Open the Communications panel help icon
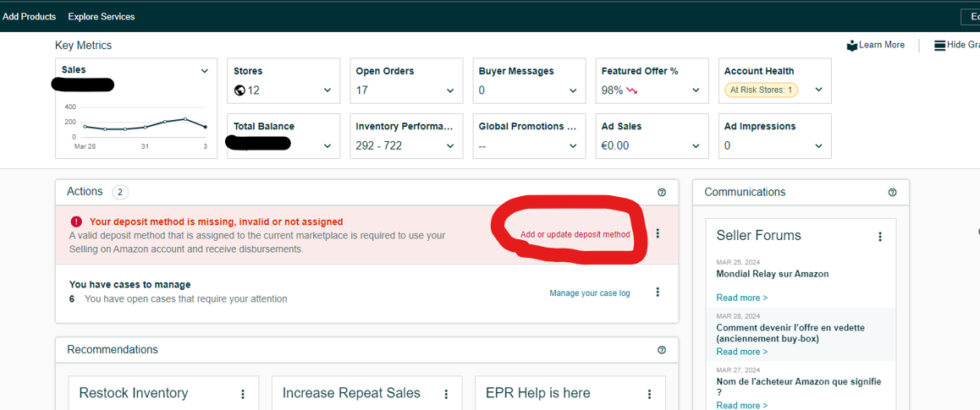The image size is (980, 410). pos(892,192)
